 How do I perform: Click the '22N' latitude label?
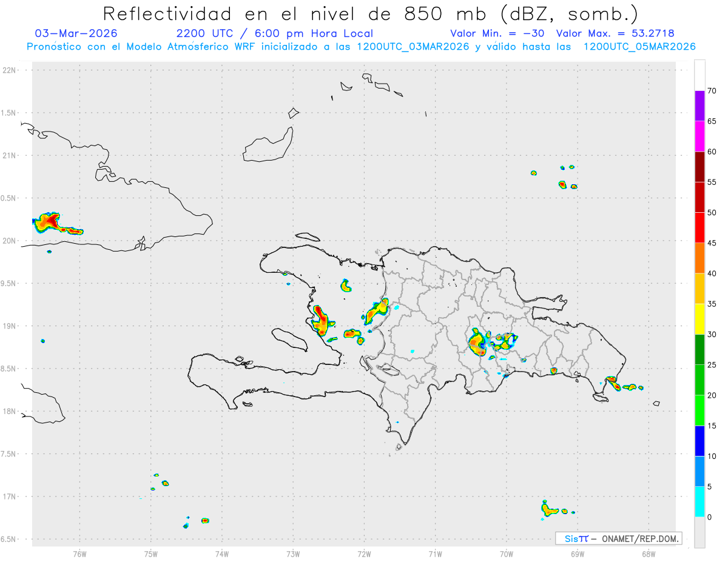click(x=10, y=70)
